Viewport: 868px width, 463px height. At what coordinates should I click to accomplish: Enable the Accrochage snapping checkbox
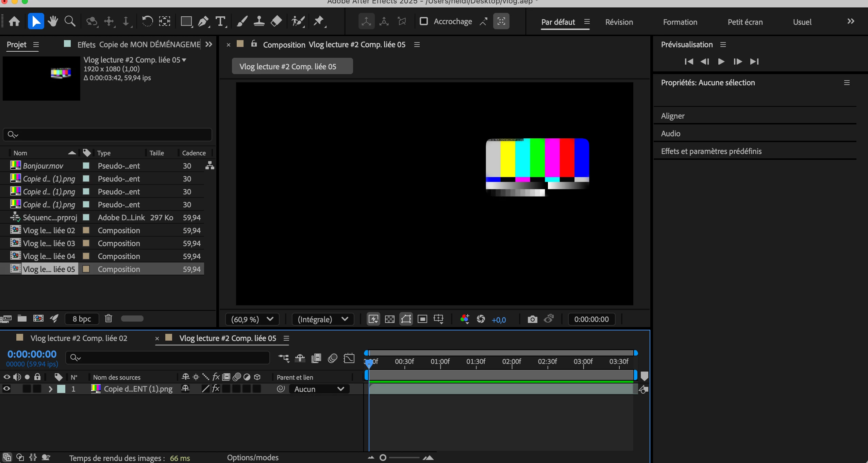click(423, 21)
